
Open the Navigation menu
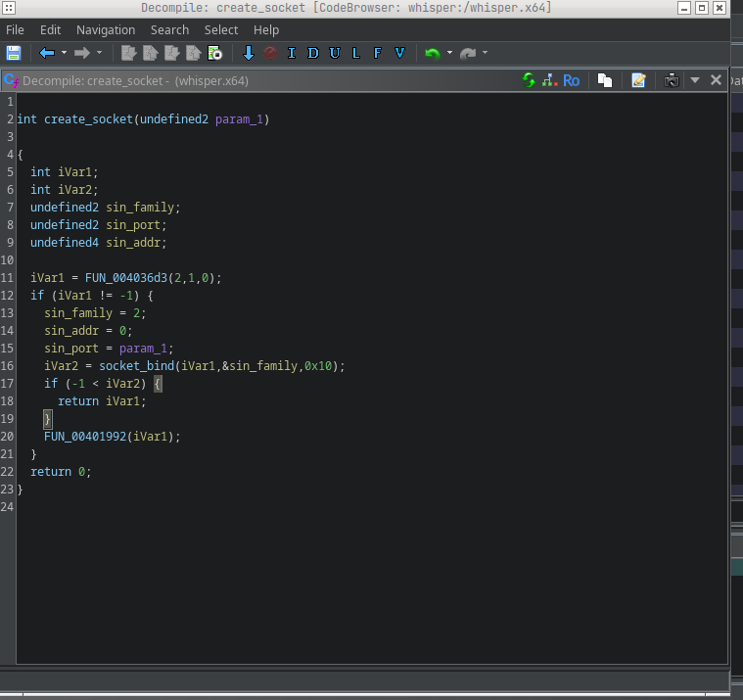[x=106, y=30]
